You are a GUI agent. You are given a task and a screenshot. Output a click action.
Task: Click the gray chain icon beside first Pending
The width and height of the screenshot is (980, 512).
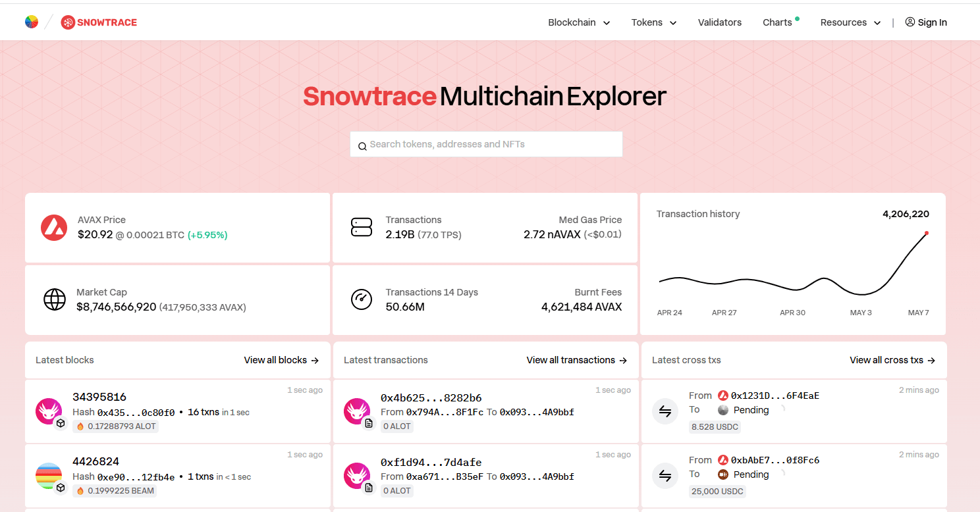pos(723,410)
